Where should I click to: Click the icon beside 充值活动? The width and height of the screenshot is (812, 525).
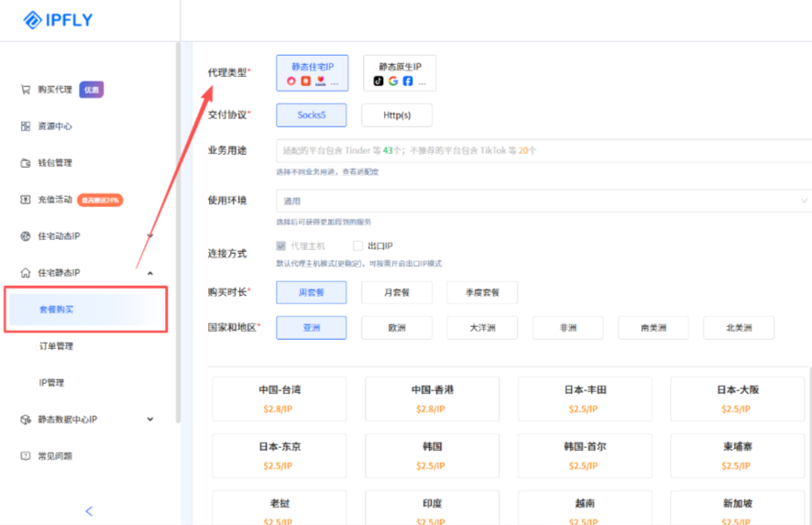[26, 200]
